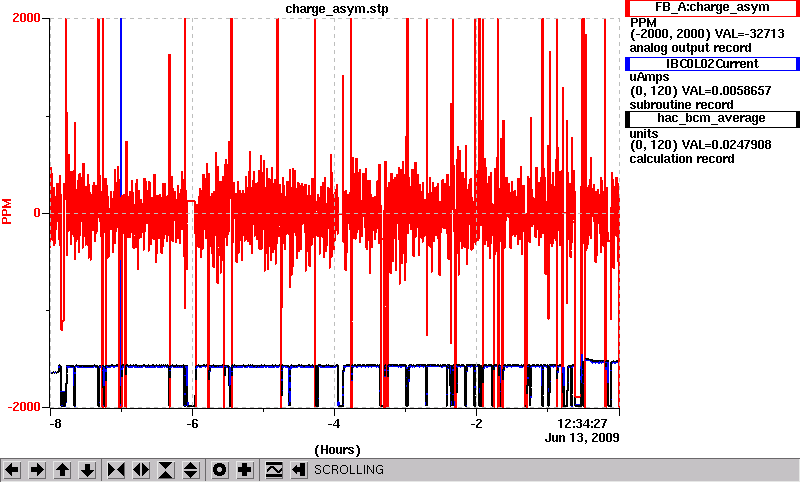Viewport: 800px width, 482px height.
Task: Click the arrow-to-bar scroll mode icon
Action: coord(299,470)
